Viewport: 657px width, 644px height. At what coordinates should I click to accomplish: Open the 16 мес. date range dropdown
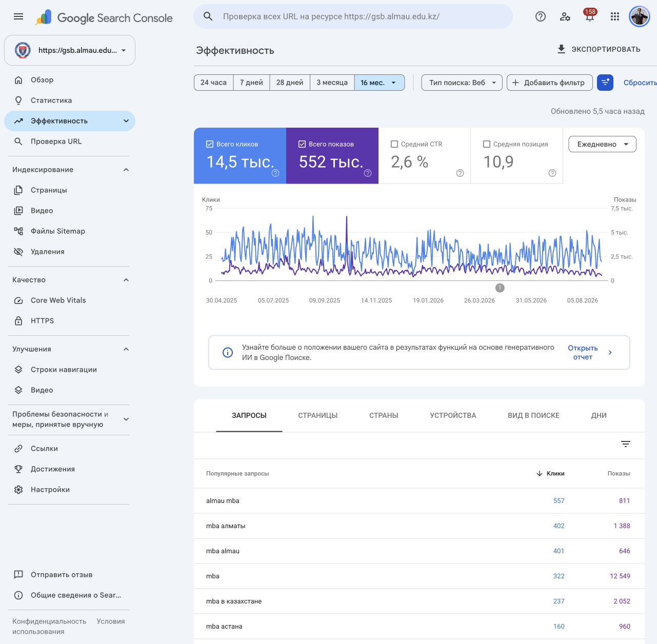pos(379,83)
